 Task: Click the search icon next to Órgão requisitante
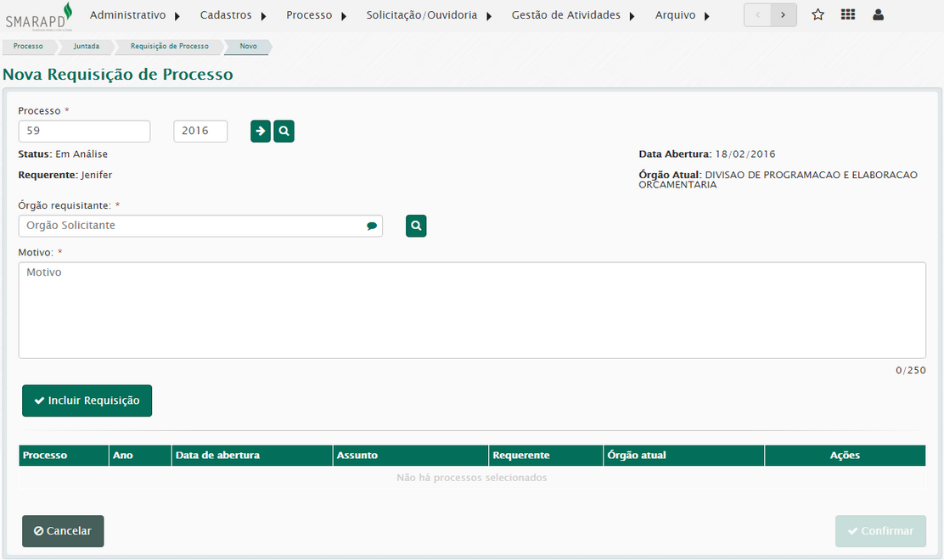(x=416, y=226)
